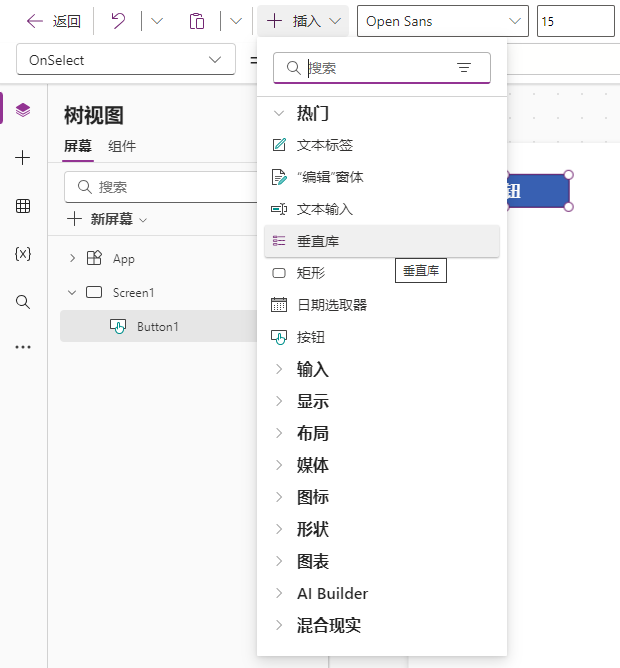This screenshot has width=620, height=668.
Task: Open the more options ellipsis in sidebar
Action: (23, 347)
